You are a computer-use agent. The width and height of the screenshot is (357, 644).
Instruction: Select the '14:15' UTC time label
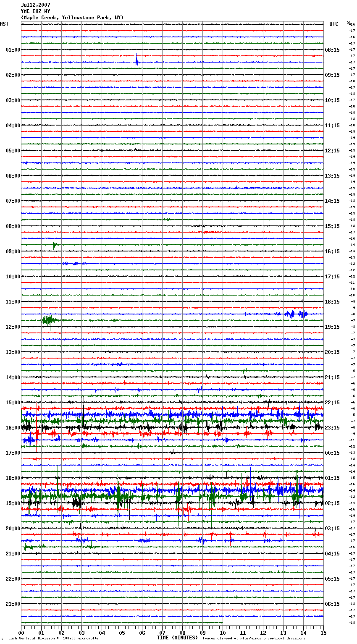[x=332, y=201]
